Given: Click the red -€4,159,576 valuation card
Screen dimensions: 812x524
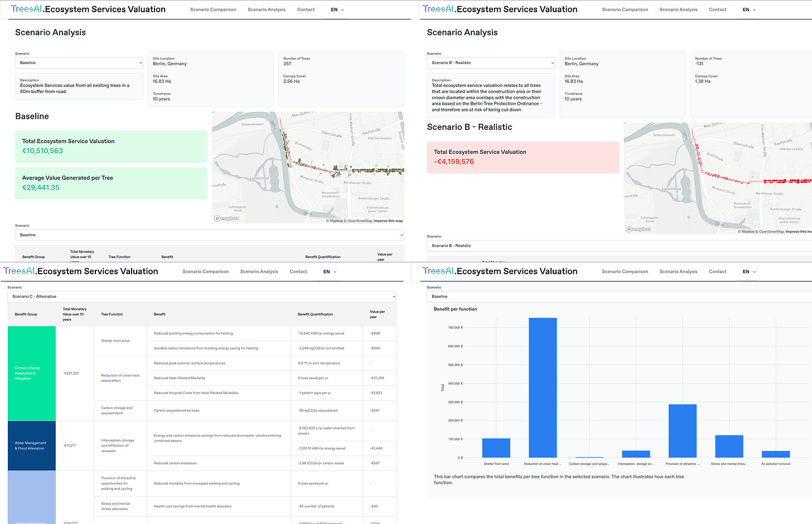Looking at the screenshot, I should [523, 157].
